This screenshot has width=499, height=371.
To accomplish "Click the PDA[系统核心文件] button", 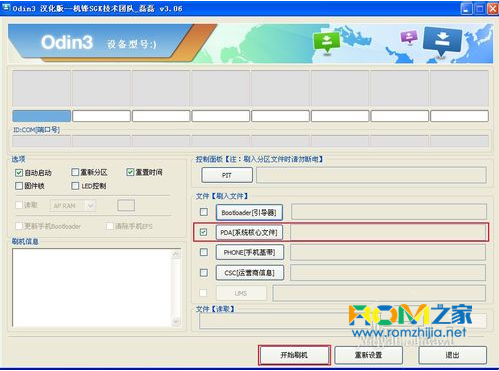I will [249, 232].
